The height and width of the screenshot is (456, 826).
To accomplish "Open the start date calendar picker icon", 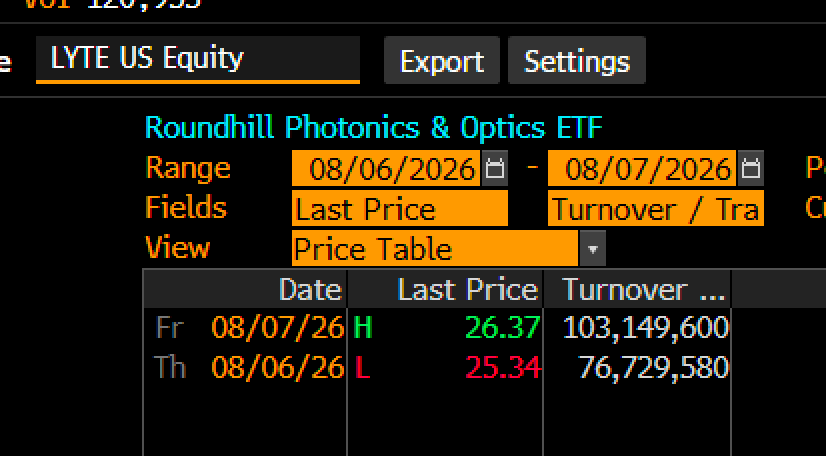I will click(x=494, y=168).
